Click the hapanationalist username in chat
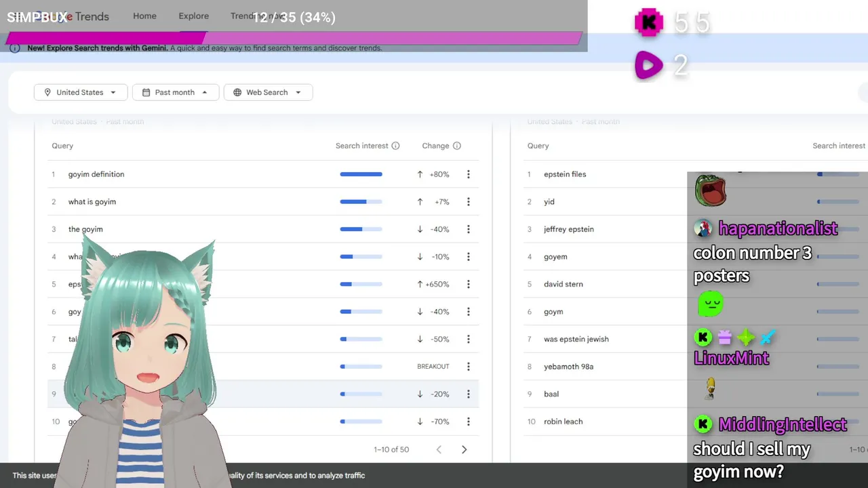Image resolution: width=868 pixels, height=488 pixels. coord(778,228)
